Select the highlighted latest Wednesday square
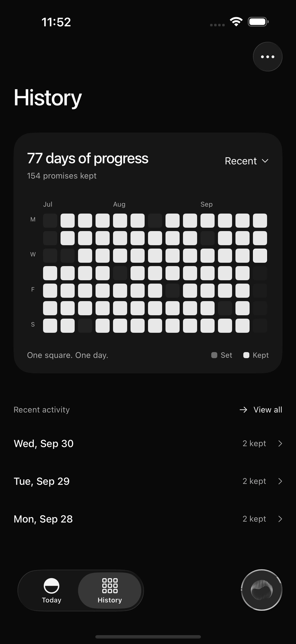Image resolution: width=296 pixels, height=644 pixels. pyautogui.click(x=260, y=255)
